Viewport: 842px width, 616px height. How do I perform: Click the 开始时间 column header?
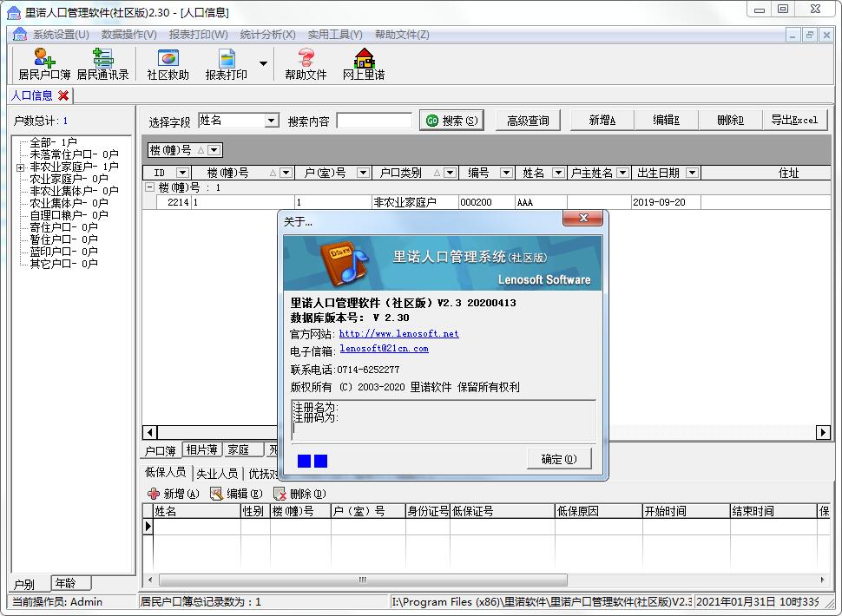click(687, 511)
